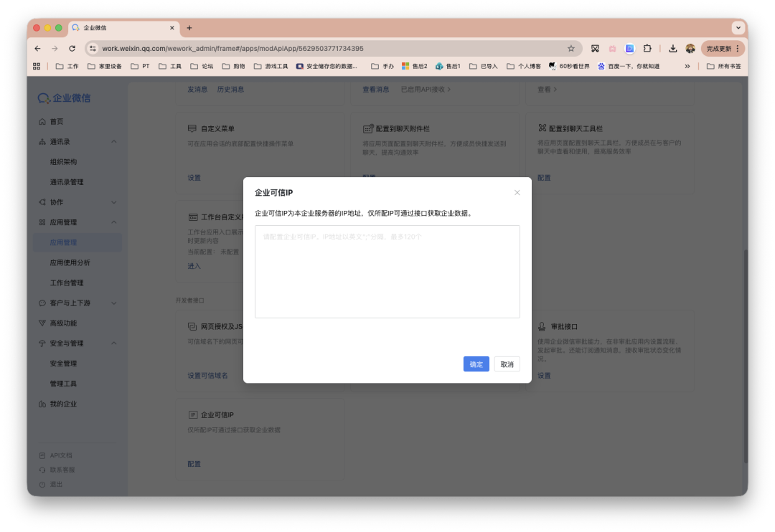
Task: Click the 审批接口 approval interface icon
Action: click(x=542, y=326)
